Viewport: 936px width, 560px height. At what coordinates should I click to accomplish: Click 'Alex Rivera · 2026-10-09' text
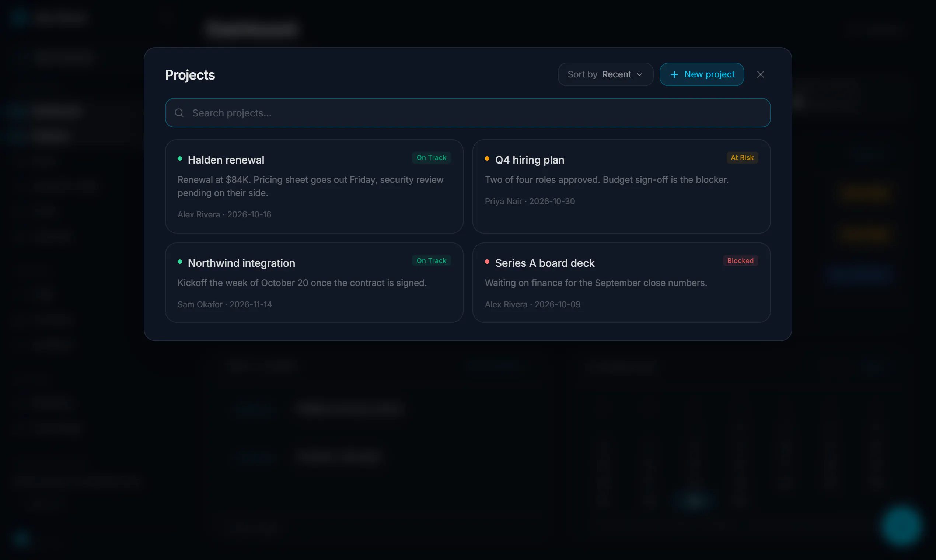[532, 304]
